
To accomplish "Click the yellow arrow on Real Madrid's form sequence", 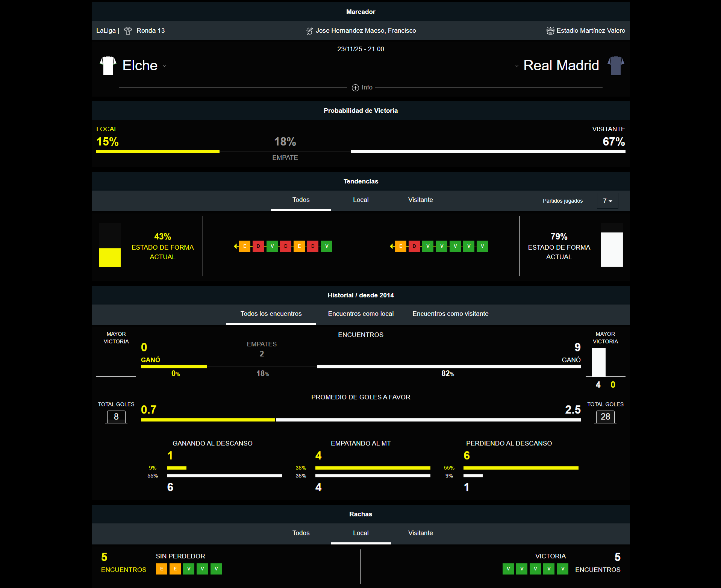I will coord(392,246).
